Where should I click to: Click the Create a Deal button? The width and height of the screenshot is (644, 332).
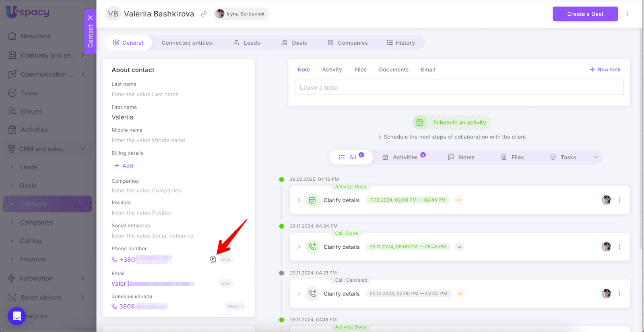pos(585,14)
